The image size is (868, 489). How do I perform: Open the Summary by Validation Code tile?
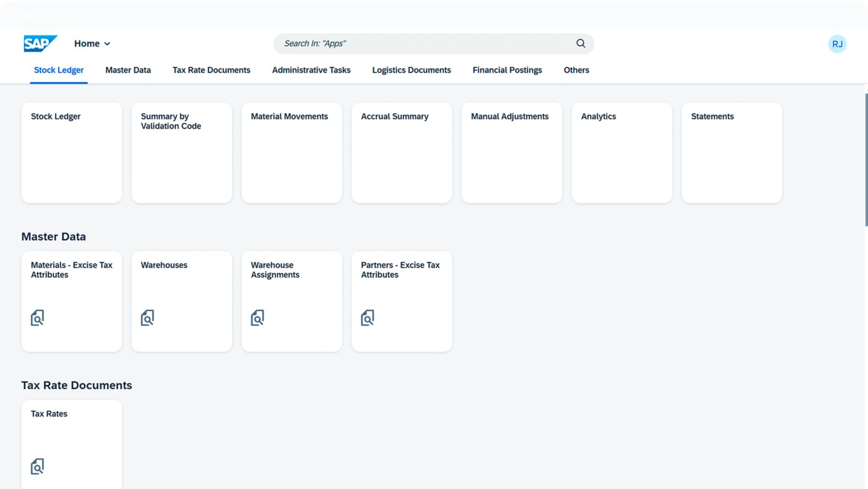point(181,153)
